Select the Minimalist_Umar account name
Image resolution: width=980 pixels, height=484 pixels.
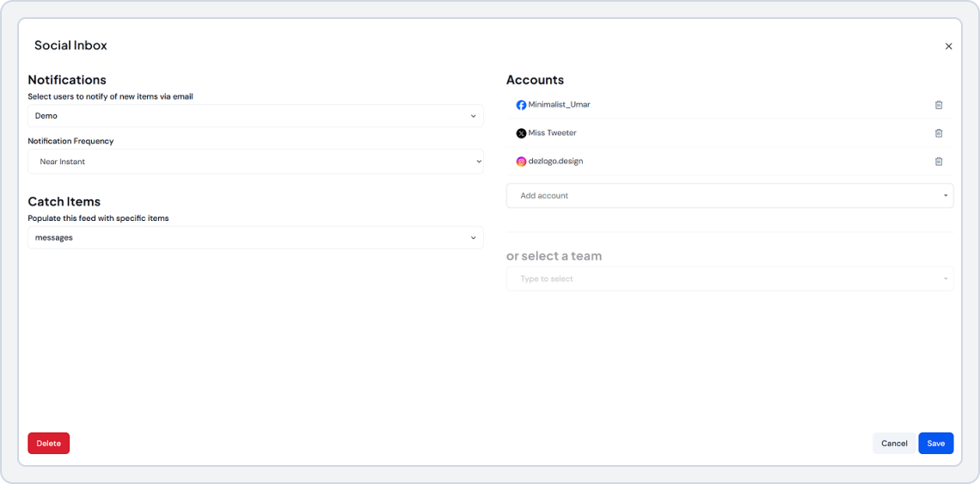pos(559,104)
